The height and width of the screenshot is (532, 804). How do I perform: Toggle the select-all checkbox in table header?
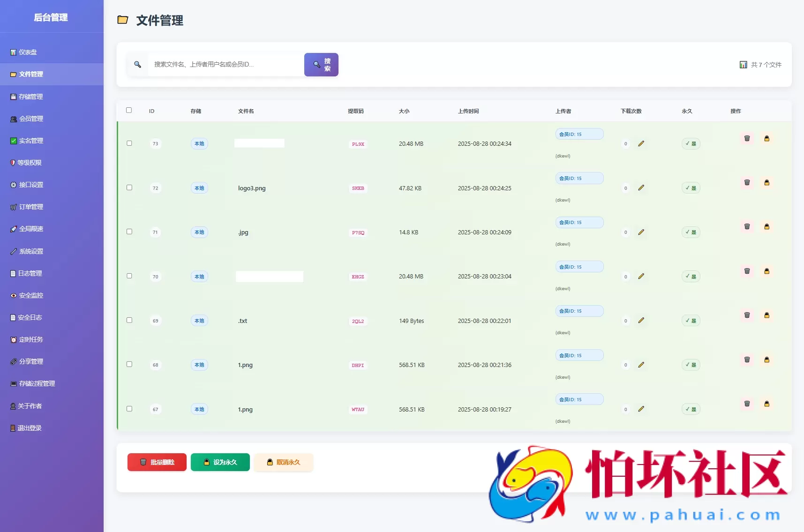click(x=129, y=110)
